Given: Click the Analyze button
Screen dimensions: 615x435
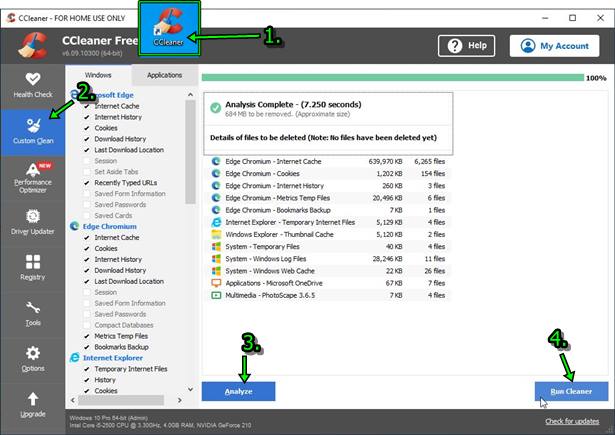Looking at the screenshot, I should [x=238, y=391].
